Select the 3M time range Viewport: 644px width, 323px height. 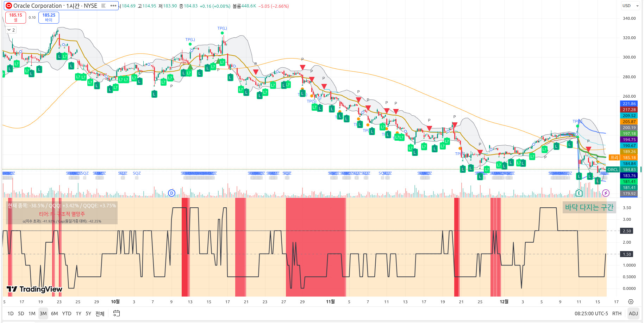click(x=43, y=313)
